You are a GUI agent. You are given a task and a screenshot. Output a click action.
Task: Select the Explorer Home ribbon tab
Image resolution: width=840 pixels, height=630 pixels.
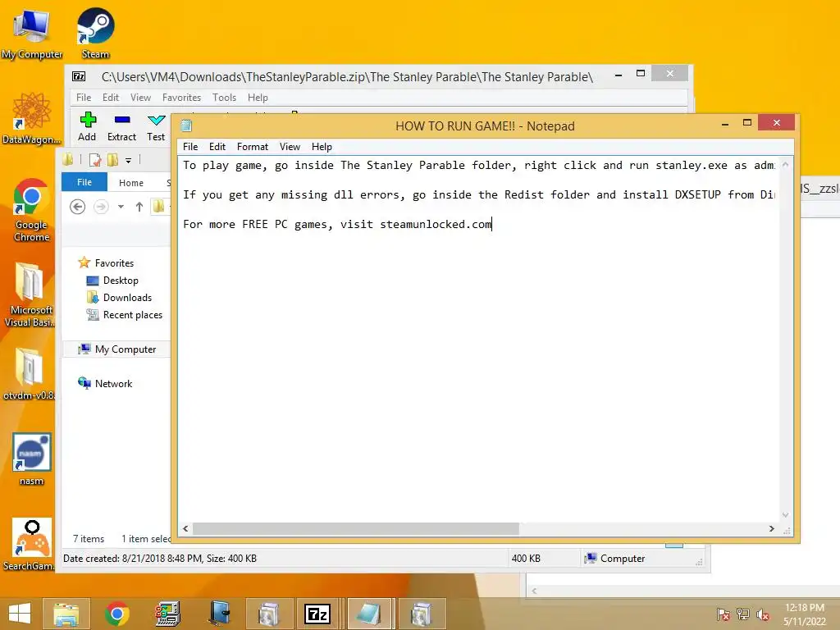tap(131, 183)
